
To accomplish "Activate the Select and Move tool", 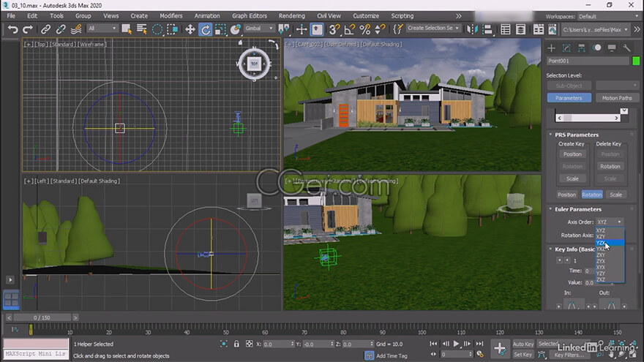I will [x=190, y=29].
